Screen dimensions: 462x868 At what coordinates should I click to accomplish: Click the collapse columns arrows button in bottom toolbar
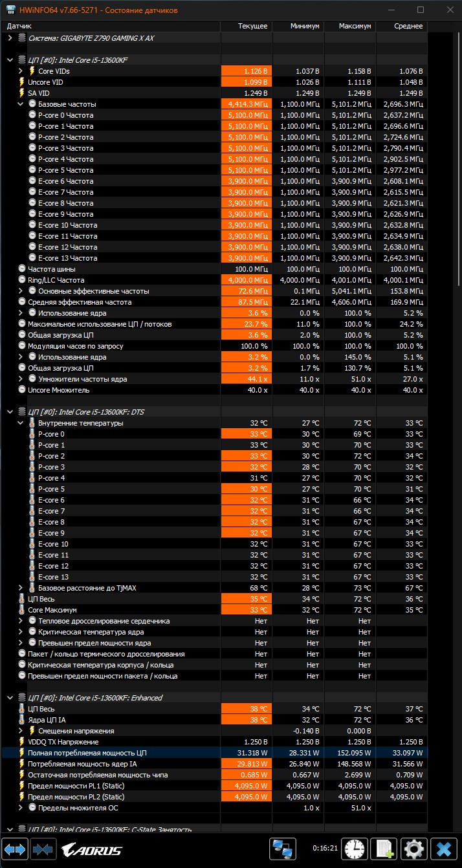pos(43,849)
